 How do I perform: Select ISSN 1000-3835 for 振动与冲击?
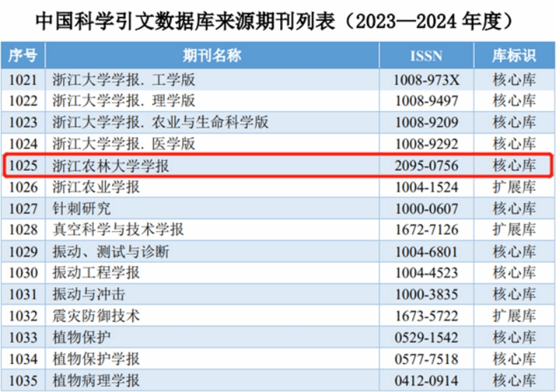[426, 294]
